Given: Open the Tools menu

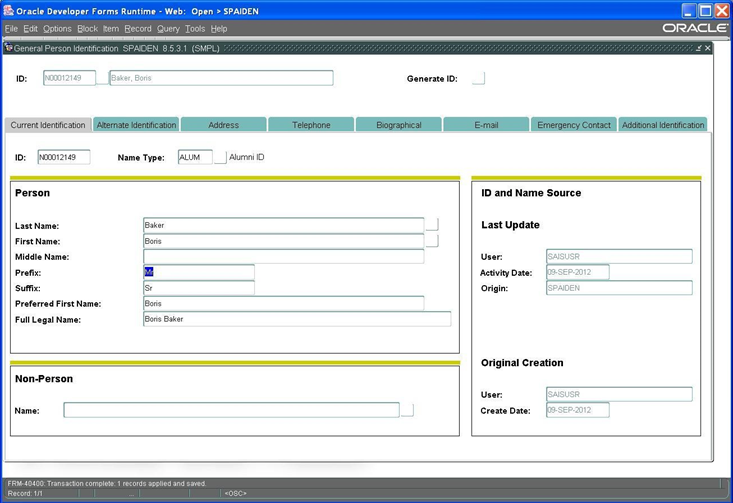Looking at the screenshot, I should [195, 29].
